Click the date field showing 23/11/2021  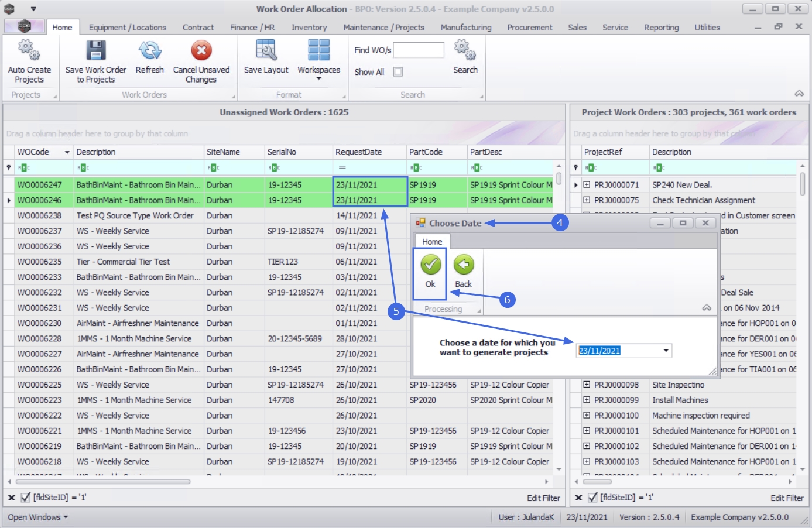point(623,351)
